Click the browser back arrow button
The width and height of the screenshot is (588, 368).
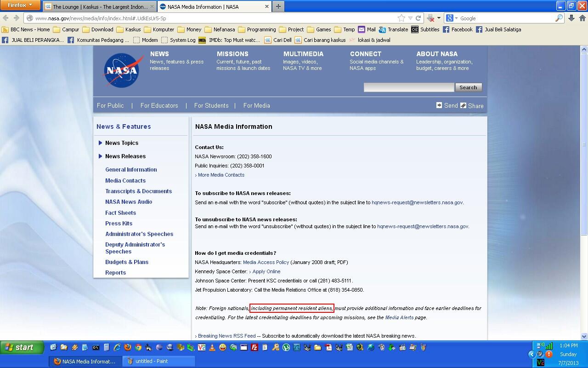pos(6,18)
